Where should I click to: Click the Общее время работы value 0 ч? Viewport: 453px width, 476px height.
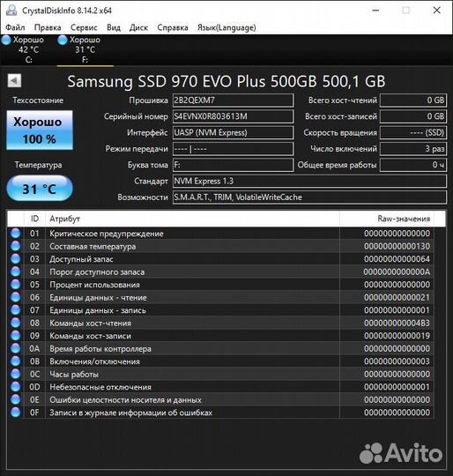tap(413, 165)
